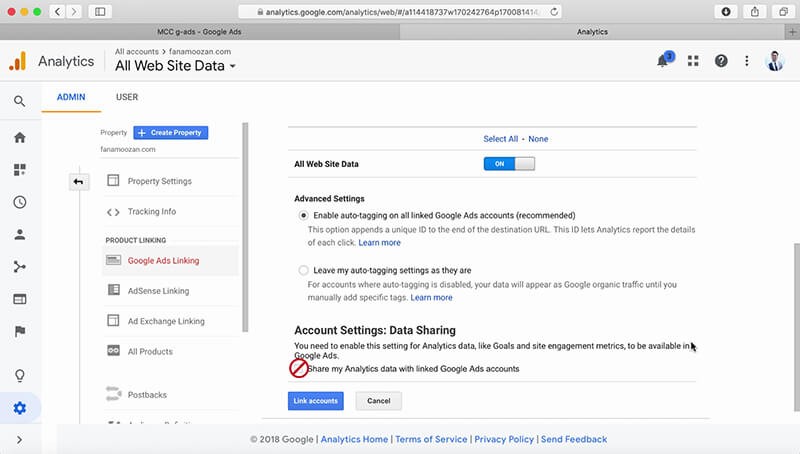This screenshot has height=454, width=800.
Task: Open Ad Exchange Linking menu item
Action: (x=166, y=321)
